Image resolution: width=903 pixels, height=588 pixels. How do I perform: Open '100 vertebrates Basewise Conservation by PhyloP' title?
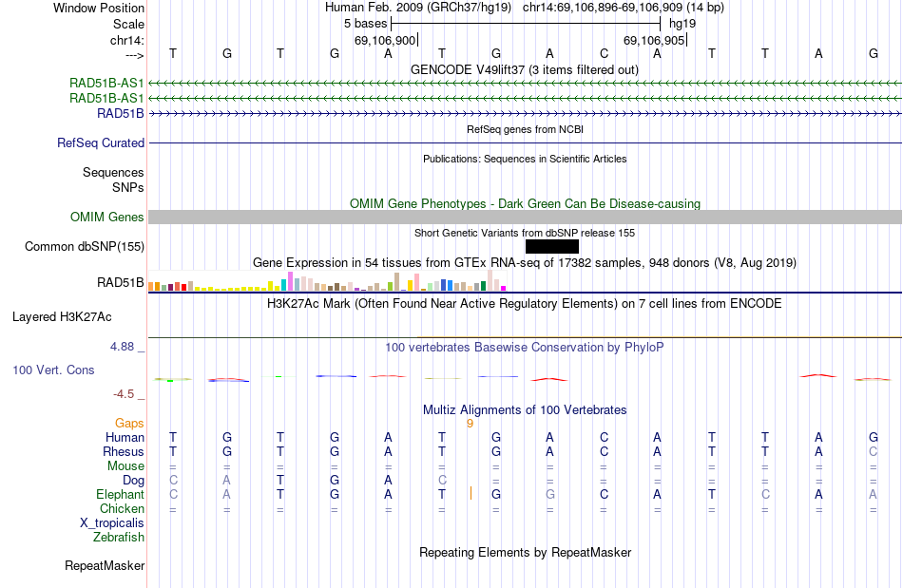click(525, 347)
